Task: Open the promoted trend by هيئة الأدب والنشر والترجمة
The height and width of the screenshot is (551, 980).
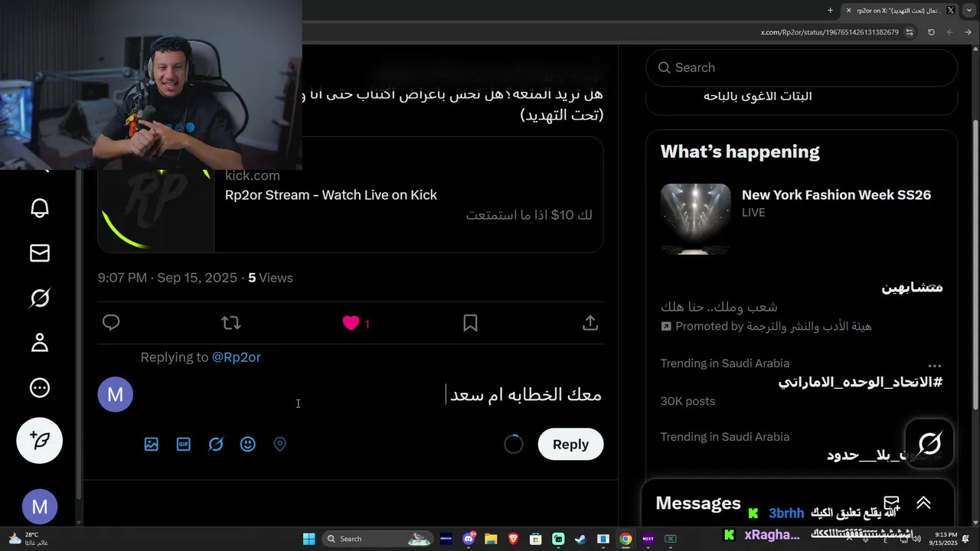Action: [x=802, y=306]
